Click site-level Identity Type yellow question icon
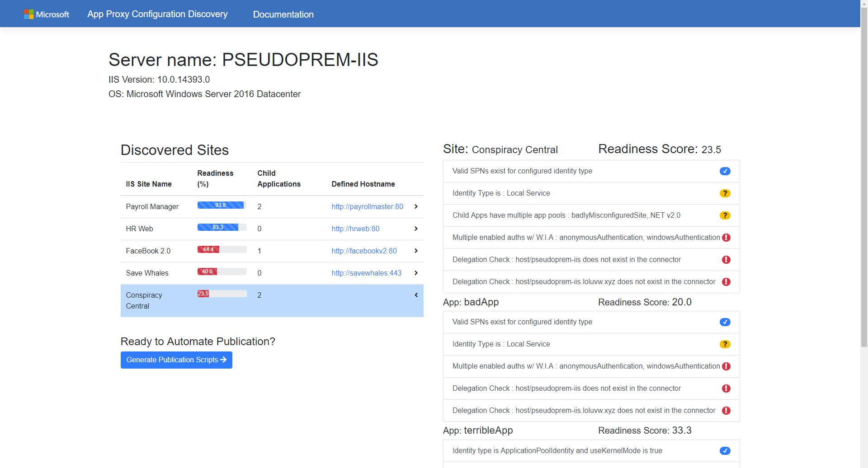Viewport: 868px width, 468px height. 725,193
